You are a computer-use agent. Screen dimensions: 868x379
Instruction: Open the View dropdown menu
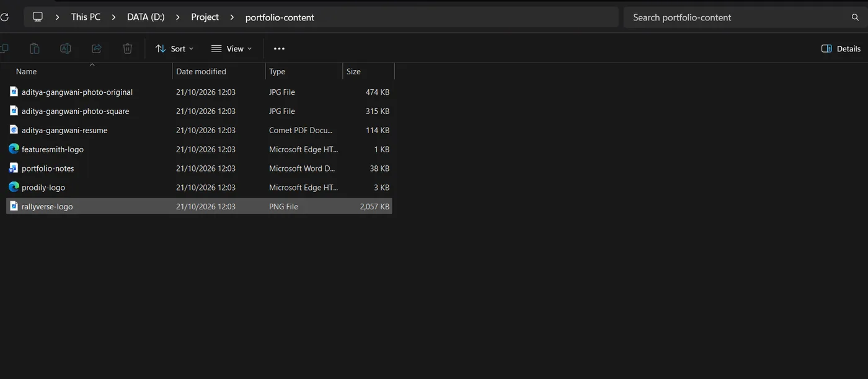(x=231, y=48)
